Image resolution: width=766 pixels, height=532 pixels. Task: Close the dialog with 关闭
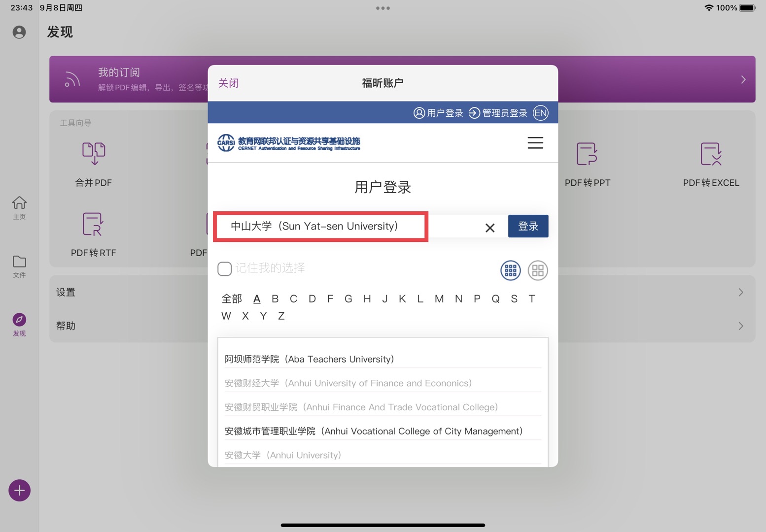pyautogui.click(x=229, y=83)
